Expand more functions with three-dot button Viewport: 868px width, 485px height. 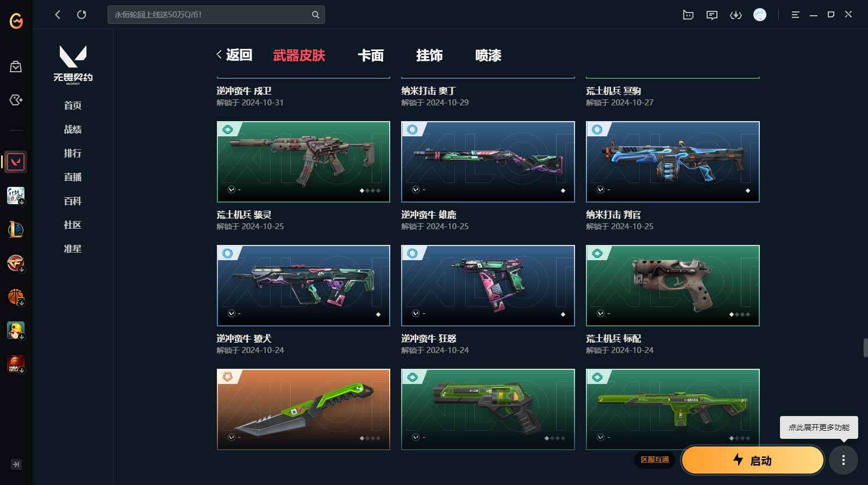pyautogui.click(x=844, y=461)
